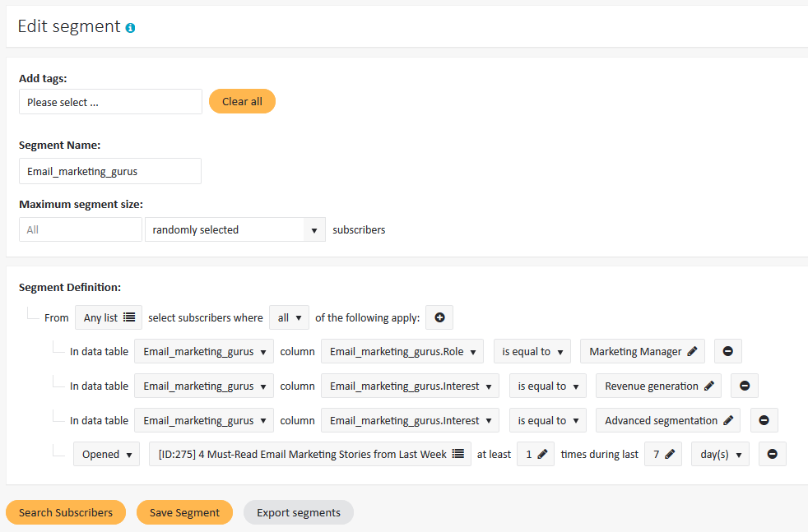Remove the Opened email condition row
Screen dimensions: 808x532
coord(772,454)
